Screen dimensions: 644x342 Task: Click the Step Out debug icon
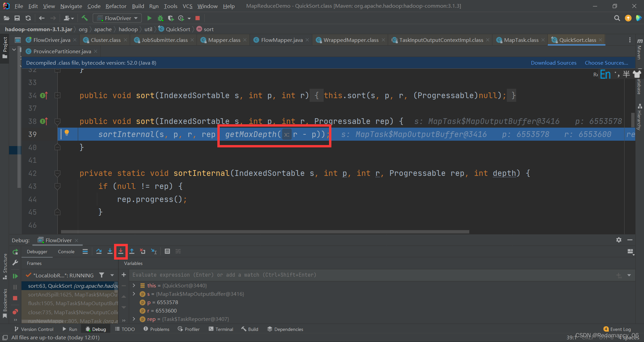[x=132, y=251]
